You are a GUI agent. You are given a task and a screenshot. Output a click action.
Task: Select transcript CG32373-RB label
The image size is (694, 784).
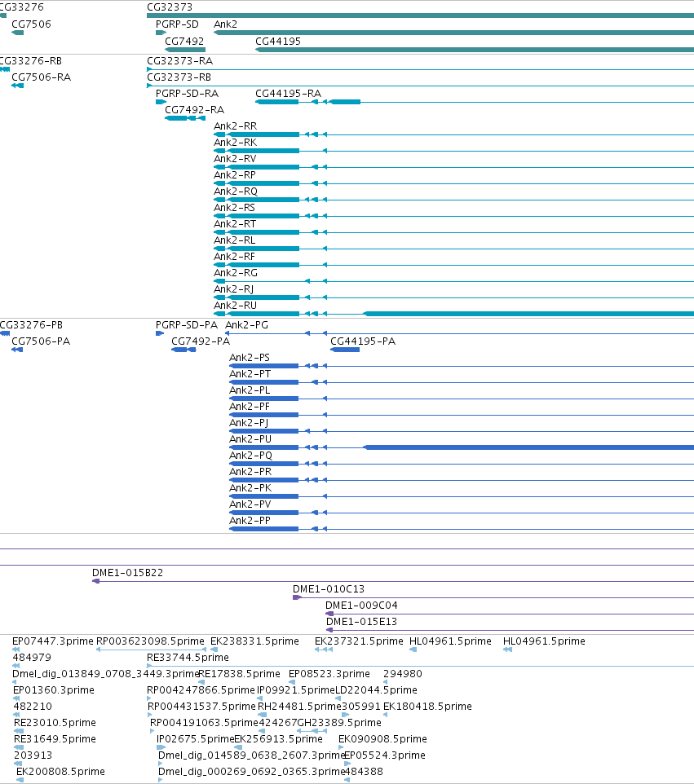[x=179, y=77]
